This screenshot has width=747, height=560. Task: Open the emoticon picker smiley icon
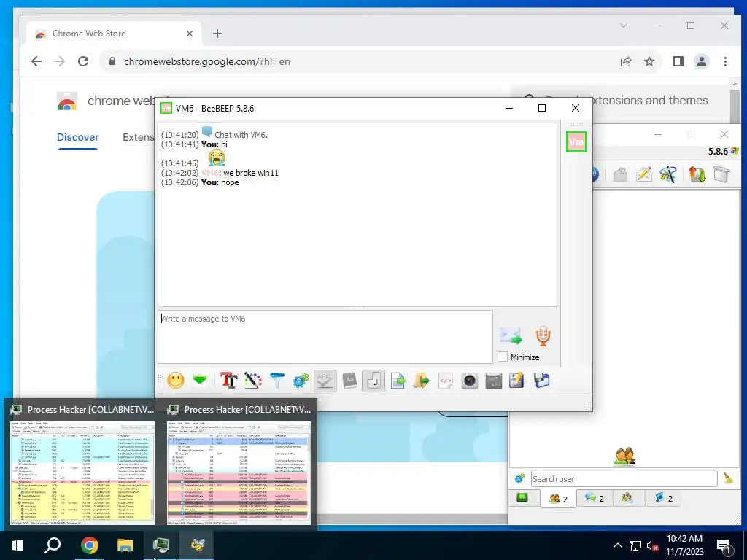click(176, 381)
